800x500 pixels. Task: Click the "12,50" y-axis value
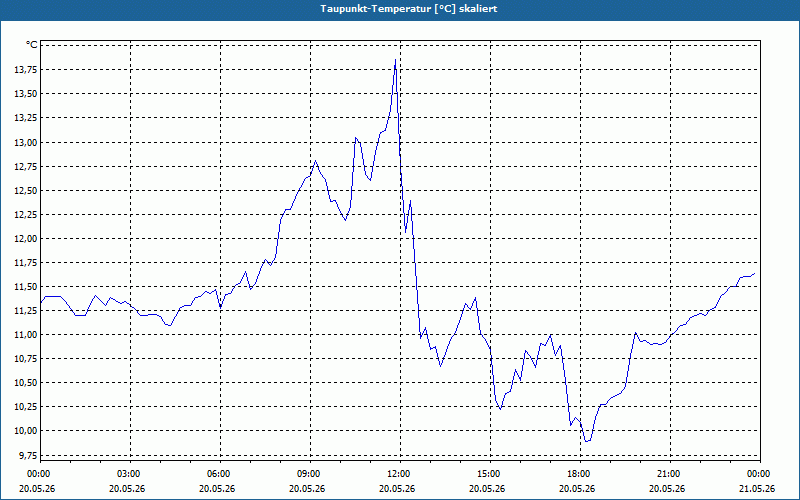click(x=26, y=190)
